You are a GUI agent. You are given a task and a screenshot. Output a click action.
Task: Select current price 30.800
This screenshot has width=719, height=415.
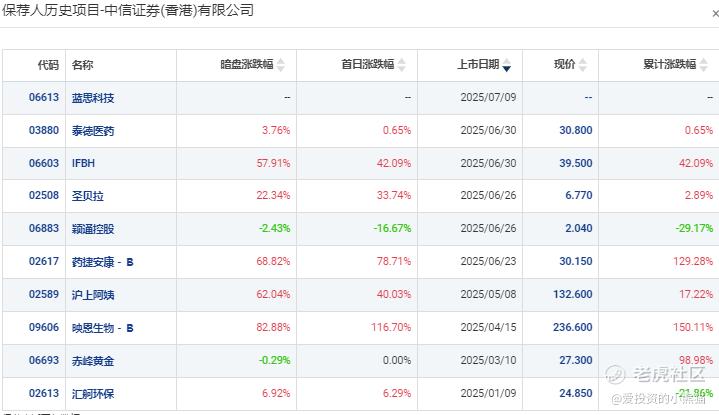pyautogui.click(x=576, y=130)
